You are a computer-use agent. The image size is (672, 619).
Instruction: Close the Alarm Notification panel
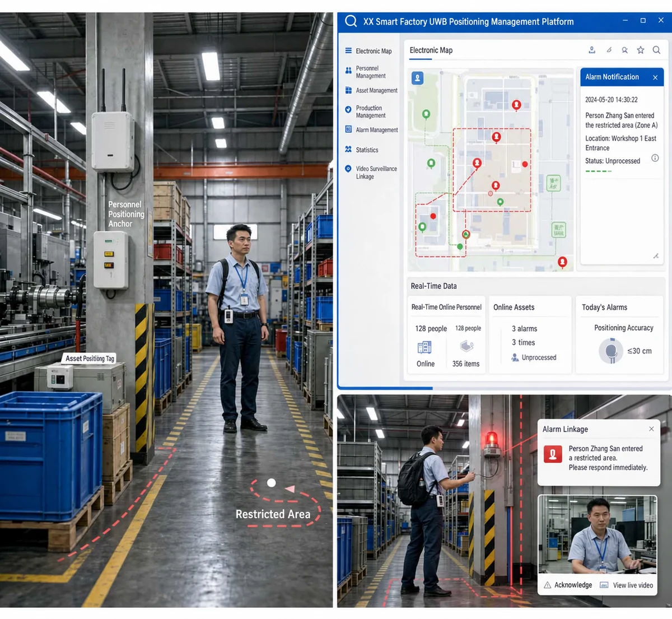coord(655,77)
